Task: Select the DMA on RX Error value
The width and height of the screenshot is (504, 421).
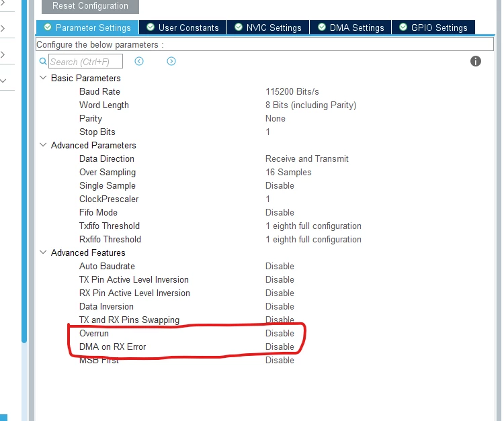Action: click(x=280, y=347)
